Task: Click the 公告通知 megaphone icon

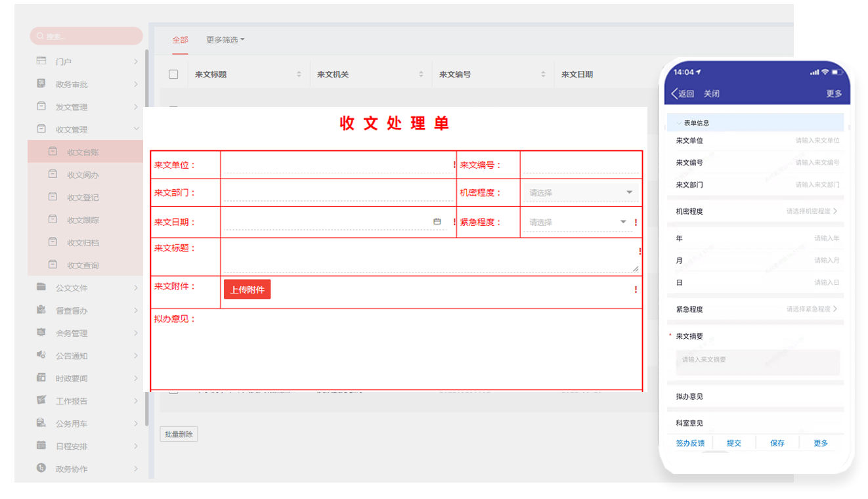Action: [x=41, y=355]
